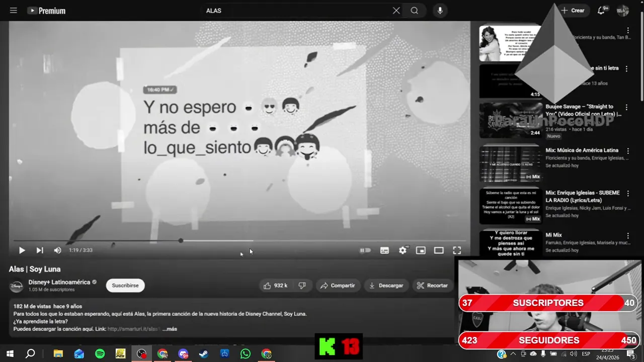Open the tray help question-mark icon
Image resolution: width=644 pixels, height=362 pixels.
tap(502, 354)
